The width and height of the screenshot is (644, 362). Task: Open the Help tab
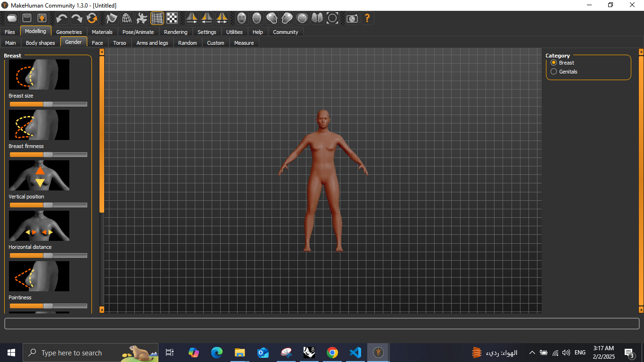coord(258,32)
